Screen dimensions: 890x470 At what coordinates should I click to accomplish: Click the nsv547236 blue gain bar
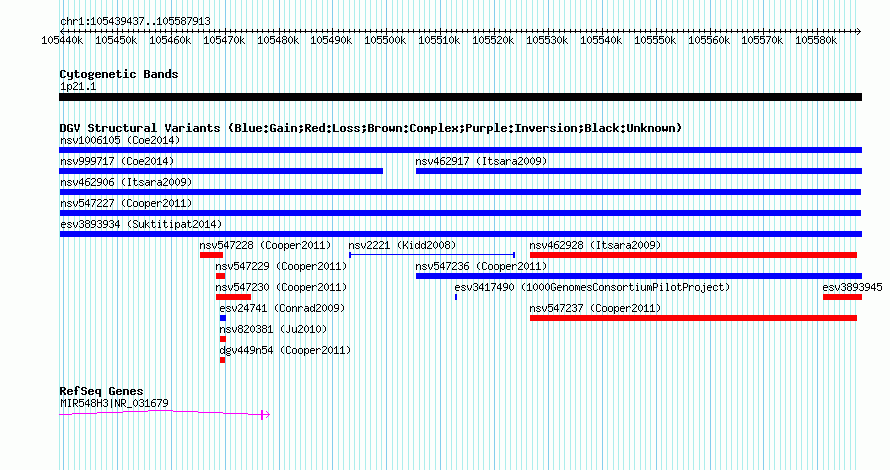[x=639, y=276]
